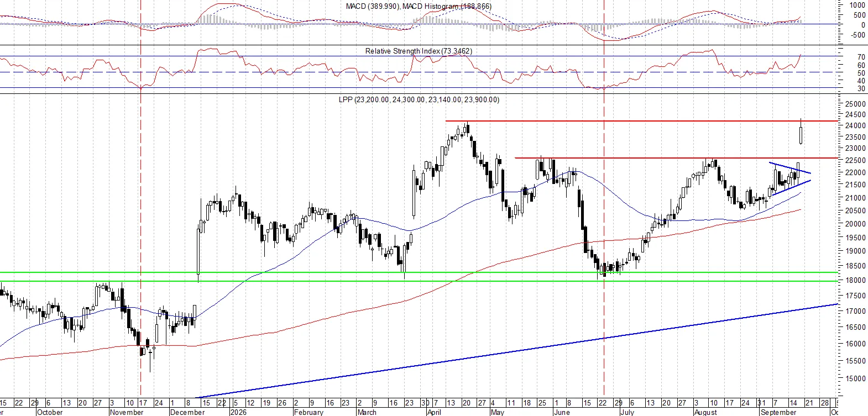Screen dimensions: 868x416
Task: Pick the 24000 price level label
Action: point(855,125)
